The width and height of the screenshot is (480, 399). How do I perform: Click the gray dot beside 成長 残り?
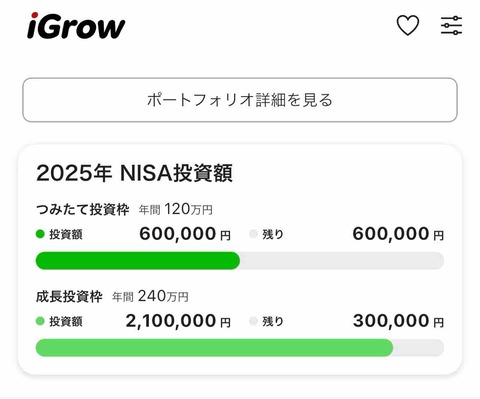[253, 321]
